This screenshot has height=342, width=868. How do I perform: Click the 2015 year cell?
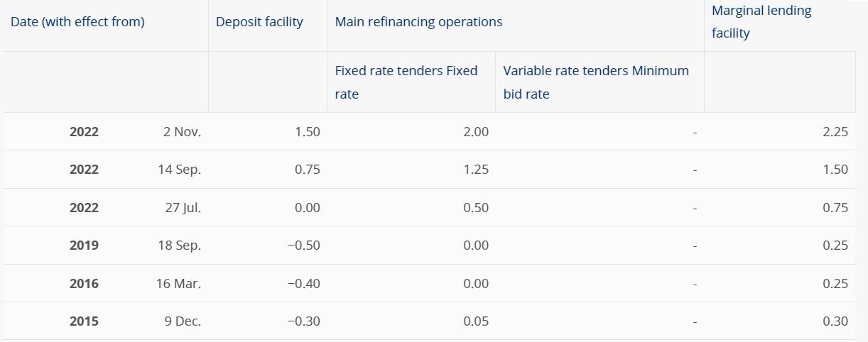coord(84,321)
